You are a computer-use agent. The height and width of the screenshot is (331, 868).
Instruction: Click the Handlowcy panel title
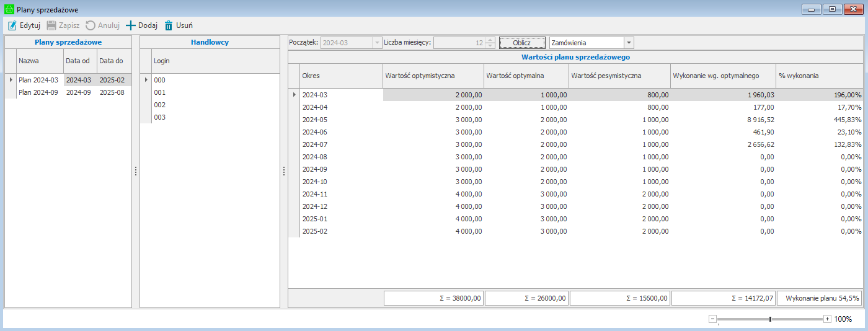[x=210, y=42]
